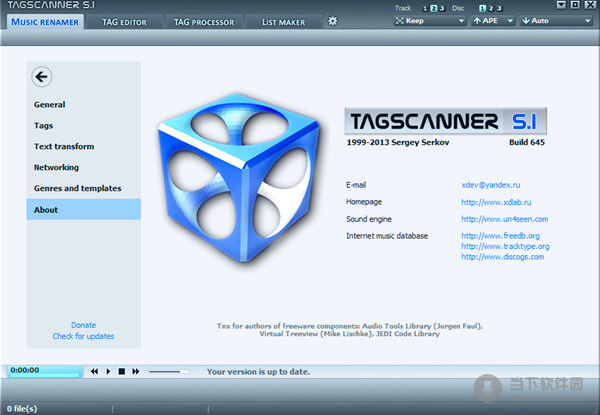Click the TagScanner cube logo
600x415 pixels.
[x=238, y=178]
